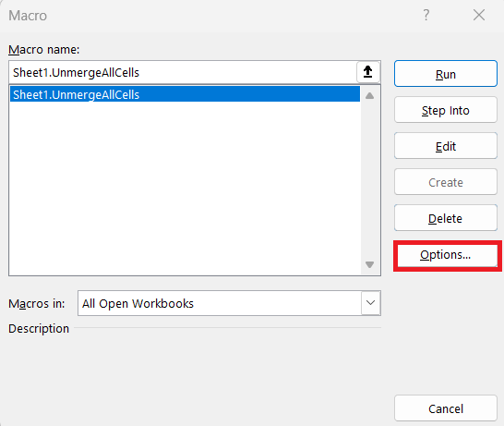Click the macro list scrollbar track
The image size is (504, 426).
pos(369,180)
